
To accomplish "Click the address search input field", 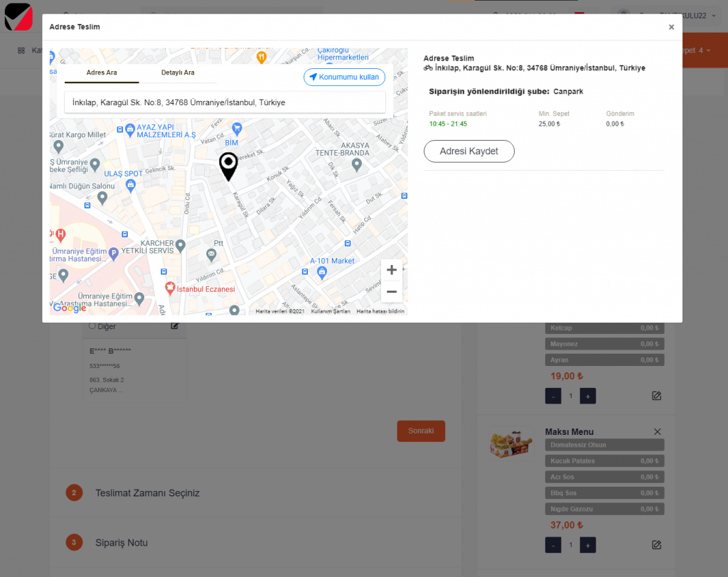I will [225, 102].
